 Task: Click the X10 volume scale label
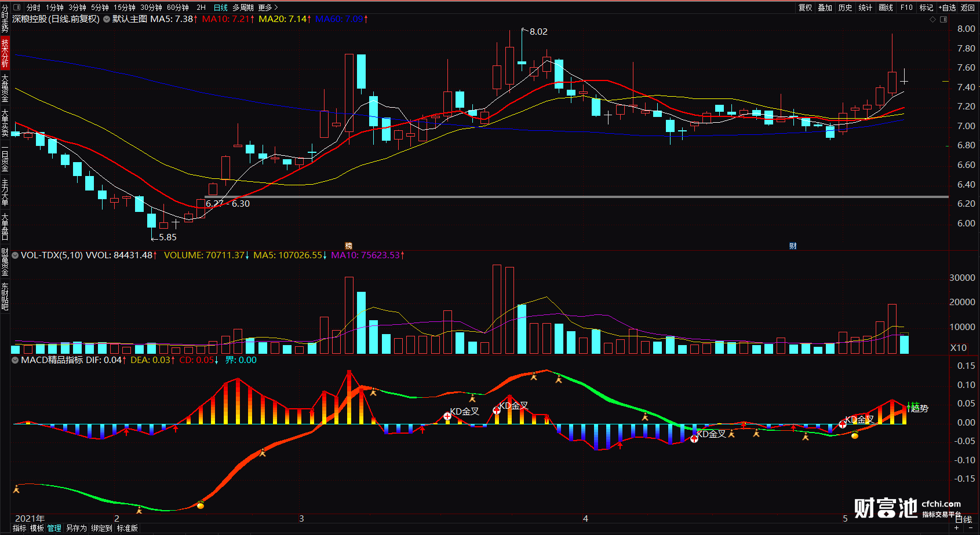(959, 348)
